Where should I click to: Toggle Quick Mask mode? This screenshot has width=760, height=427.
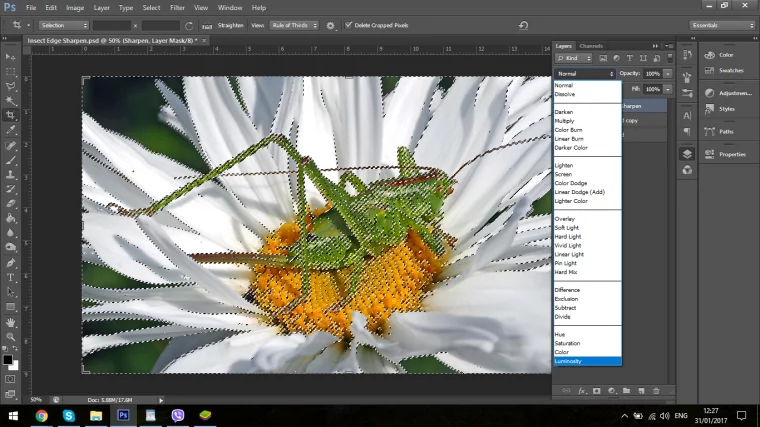tap(10, 379)
